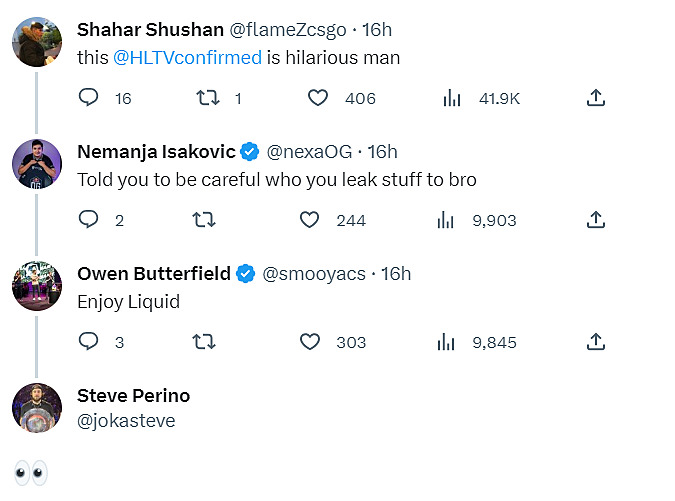675x501 pixels.
Task: Share Owen Butterfield's tweet
Action: click(x=595, y=342)
